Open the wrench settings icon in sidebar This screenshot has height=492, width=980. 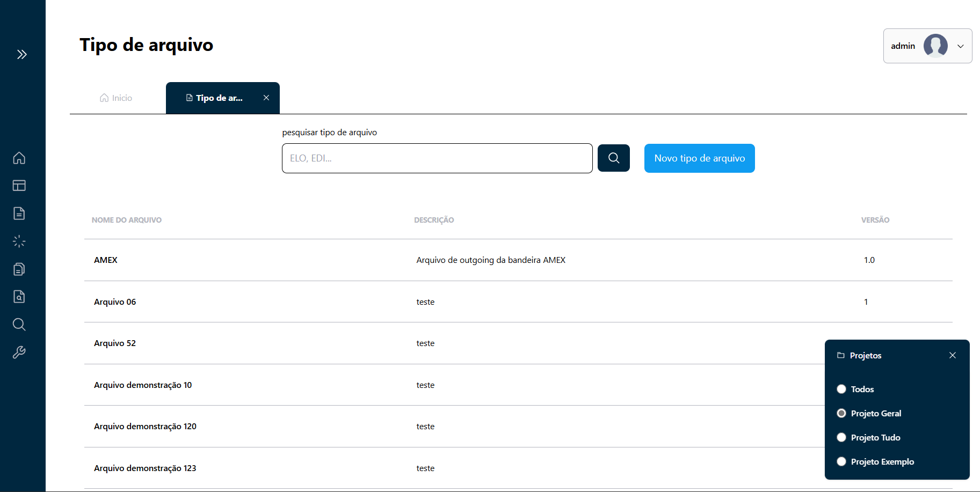pyautogui.click(x=19, y=352)
